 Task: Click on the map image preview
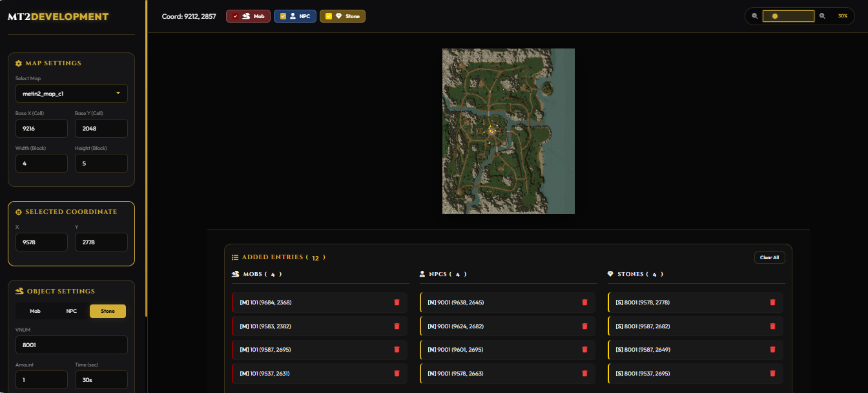point(508,131)
